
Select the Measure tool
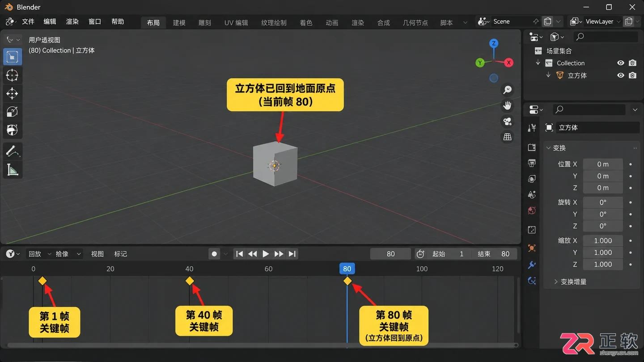coord(12,170)
